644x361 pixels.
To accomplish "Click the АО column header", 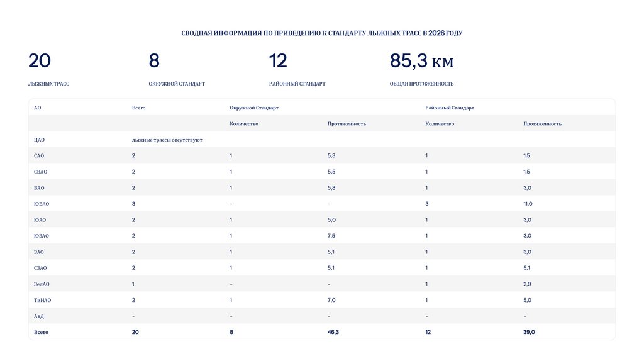I will [37, 108].
